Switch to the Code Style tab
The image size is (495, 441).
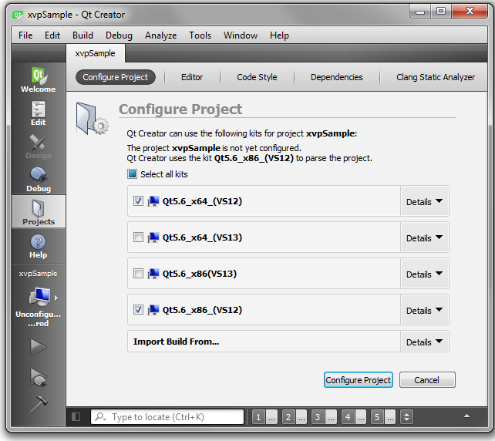click(257, 77)
